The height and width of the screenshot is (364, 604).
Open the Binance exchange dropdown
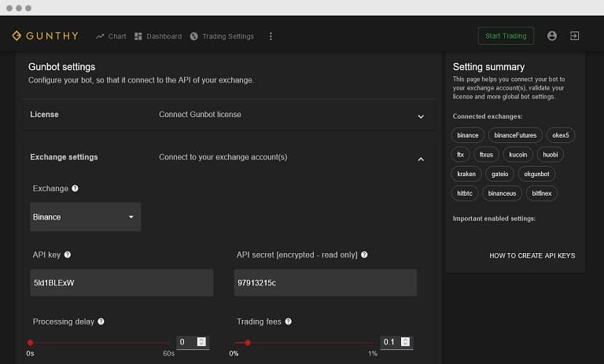click(x=86, y=217)
